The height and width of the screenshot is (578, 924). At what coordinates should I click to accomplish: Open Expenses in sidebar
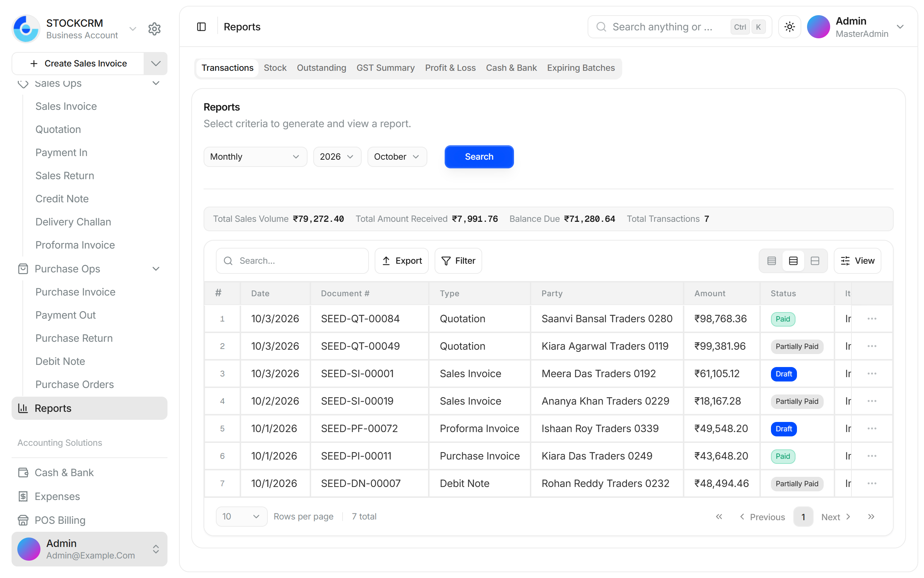coord(90,496)
